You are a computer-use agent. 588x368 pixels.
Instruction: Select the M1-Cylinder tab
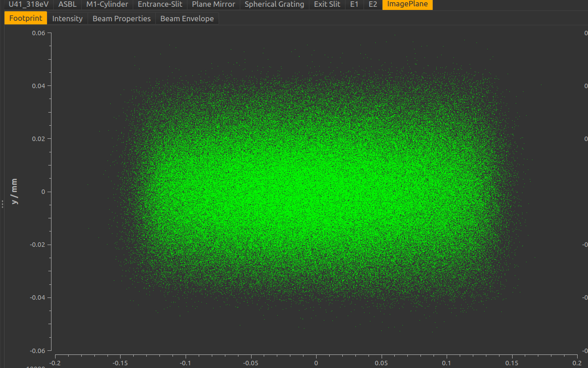click(x=107, y=5)
